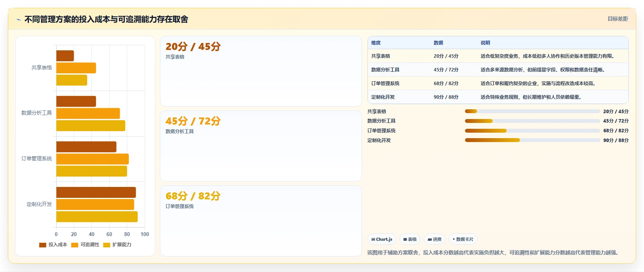The height and width of the screenshot is (272, 644).
Task: Click the description starting 适合订单和履约复杂的企业
Action: 539,84
